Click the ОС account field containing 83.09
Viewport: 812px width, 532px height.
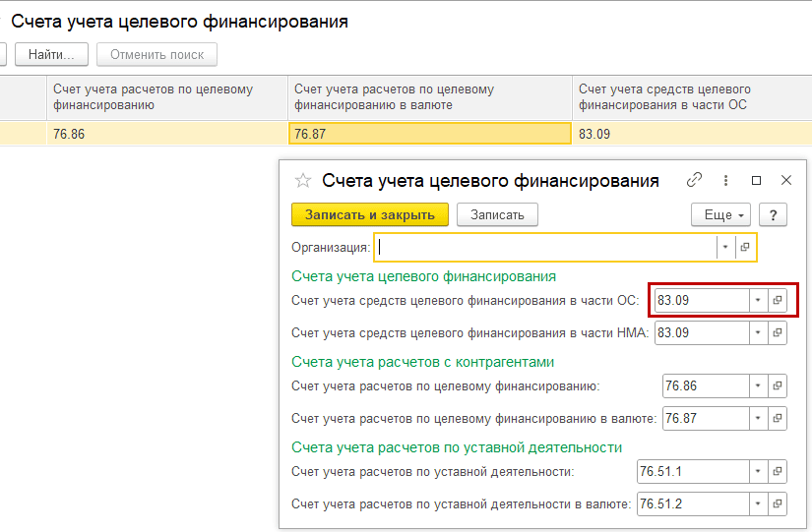[x=702, y=300]
